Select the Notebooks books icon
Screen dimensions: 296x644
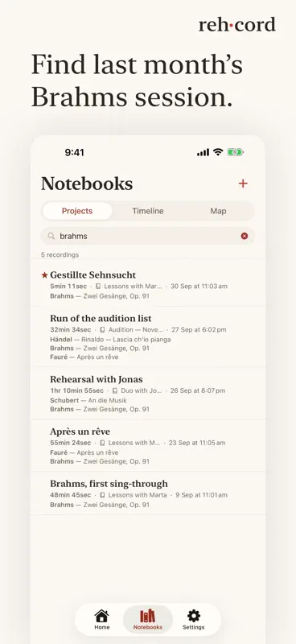[148, 616]
